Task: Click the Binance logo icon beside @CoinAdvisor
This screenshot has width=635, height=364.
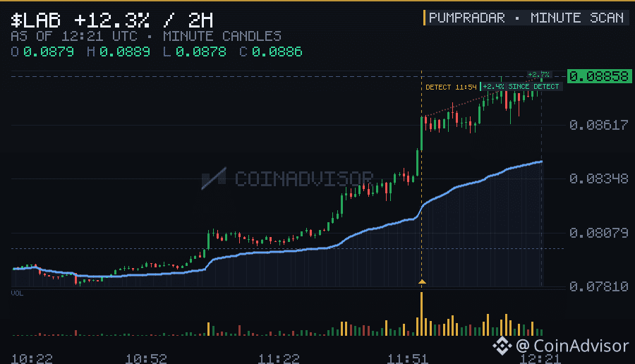Action: tap(502, 346)
